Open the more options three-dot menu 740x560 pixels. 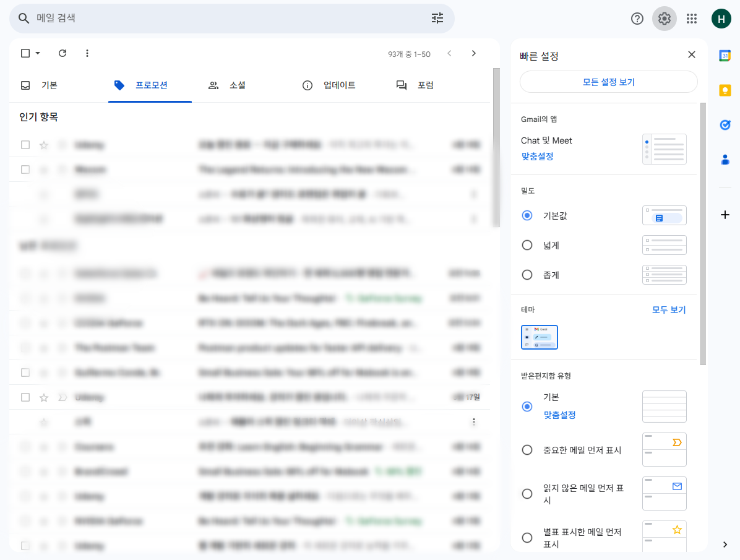87,53
